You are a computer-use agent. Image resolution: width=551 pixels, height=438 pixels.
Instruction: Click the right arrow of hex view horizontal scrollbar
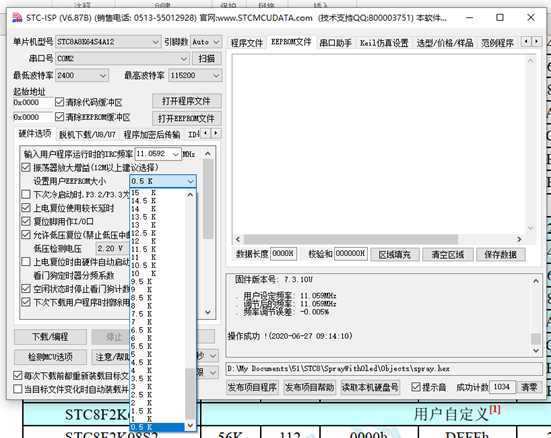(x=519, y=239)
